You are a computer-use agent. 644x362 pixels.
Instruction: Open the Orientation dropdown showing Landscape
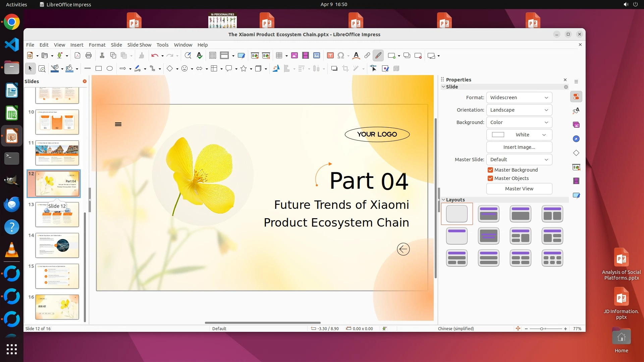point(519,110)
